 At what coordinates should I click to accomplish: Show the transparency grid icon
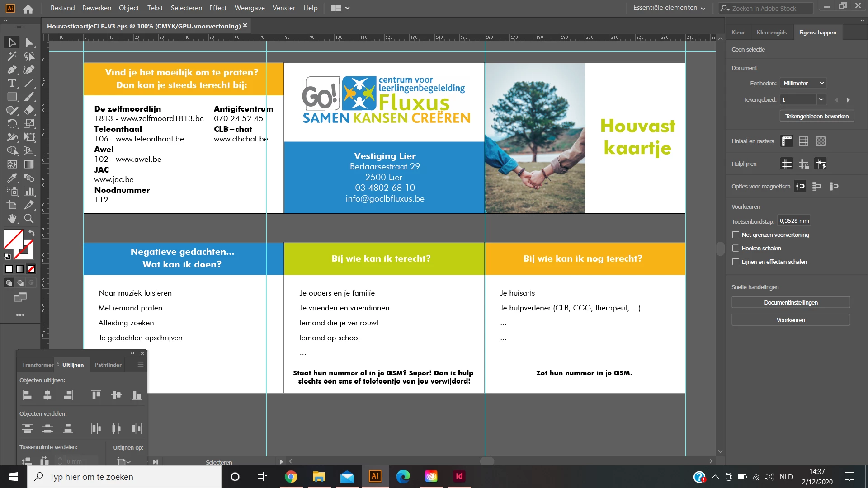point(821,141)
